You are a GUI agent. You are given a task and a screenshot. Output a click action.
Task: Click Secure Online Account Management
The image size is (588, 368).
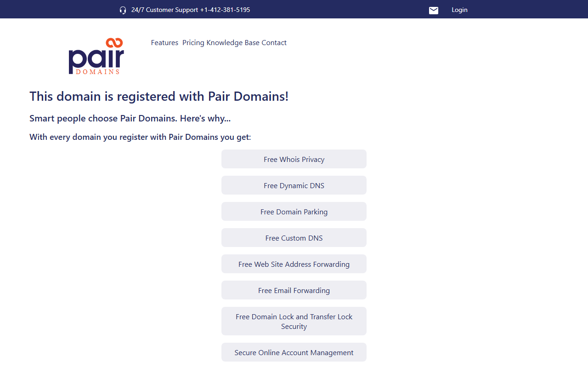294,352
